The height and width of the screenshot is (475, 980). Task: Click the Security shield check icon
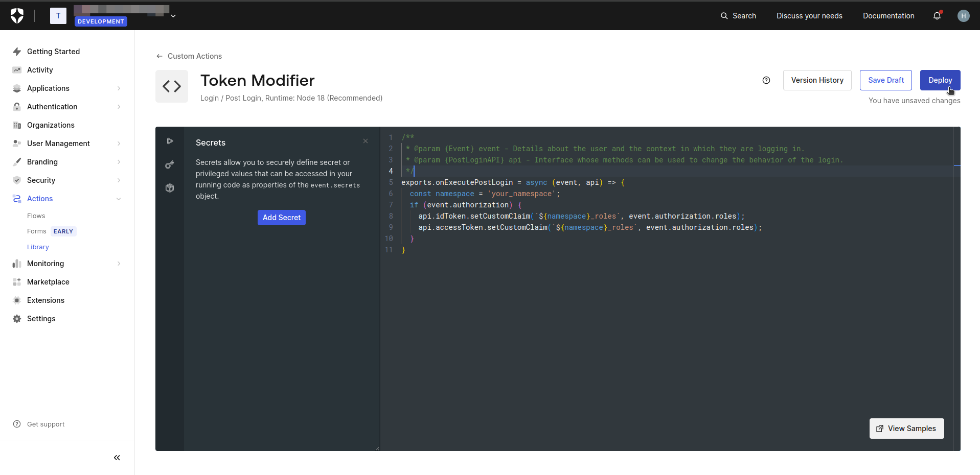pos(17,180)
